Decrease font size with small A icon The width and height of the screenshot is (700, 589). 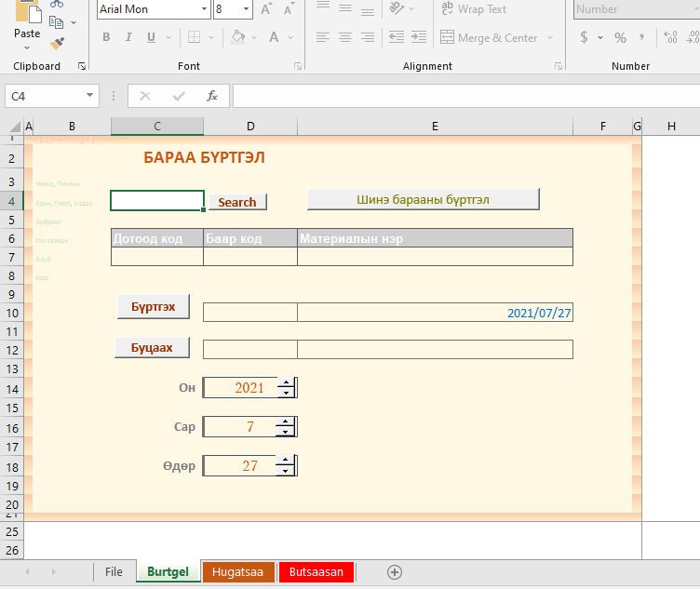click(289, 9)
